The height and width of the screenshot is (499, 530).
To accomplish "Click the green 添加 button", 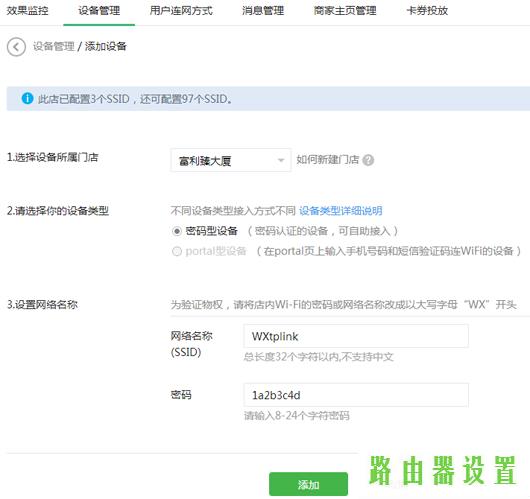I will pyautogui.click(x=308, y=484).
